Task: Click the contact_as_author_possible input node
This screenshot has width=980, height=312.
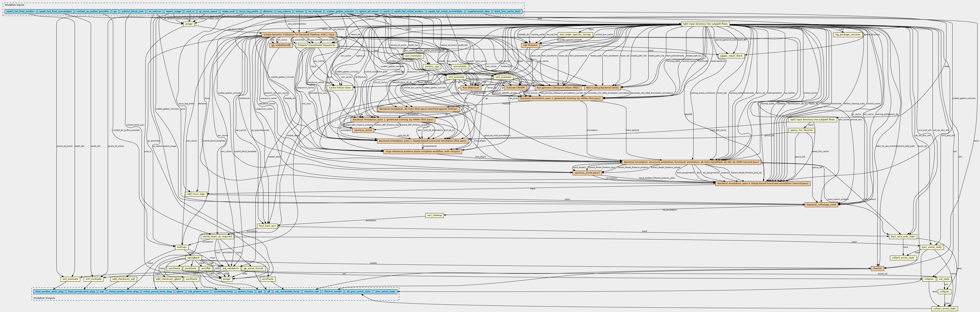Action: [92, 11]
